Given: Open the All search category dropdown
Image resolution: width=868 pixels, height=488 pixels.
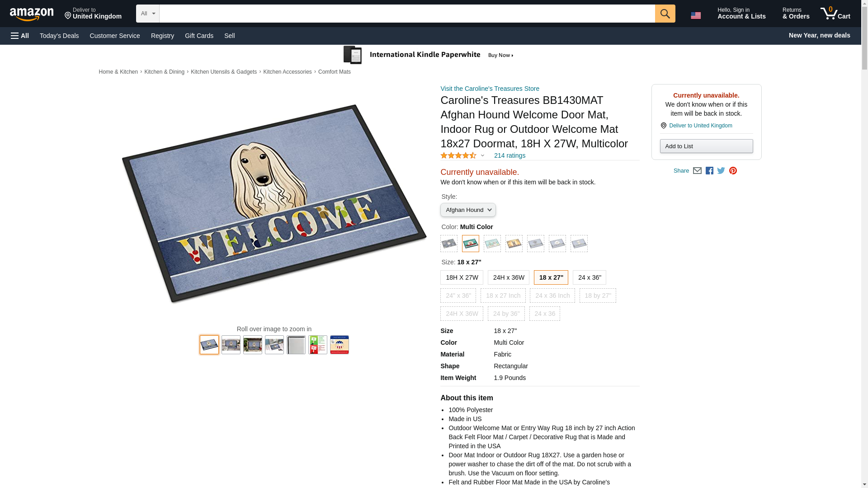Looking at the screenshot, I should (147, 14).
